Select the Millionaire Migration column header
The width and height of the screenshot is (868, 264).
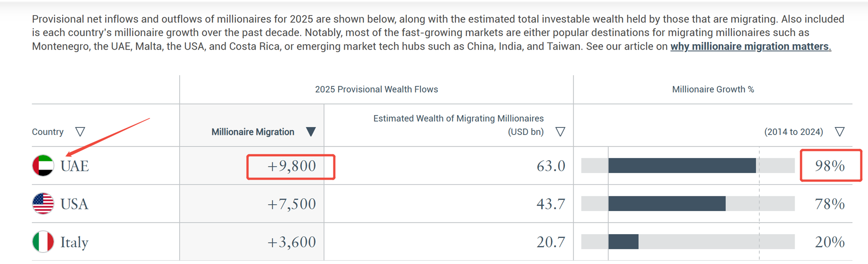[253, 132]
